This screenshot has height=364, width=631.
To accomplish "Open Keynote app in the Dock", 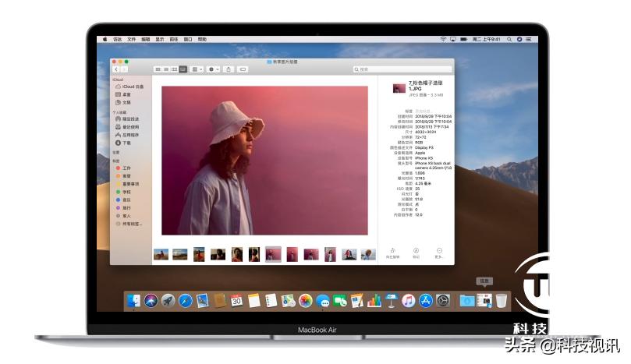I will (391, 300).
